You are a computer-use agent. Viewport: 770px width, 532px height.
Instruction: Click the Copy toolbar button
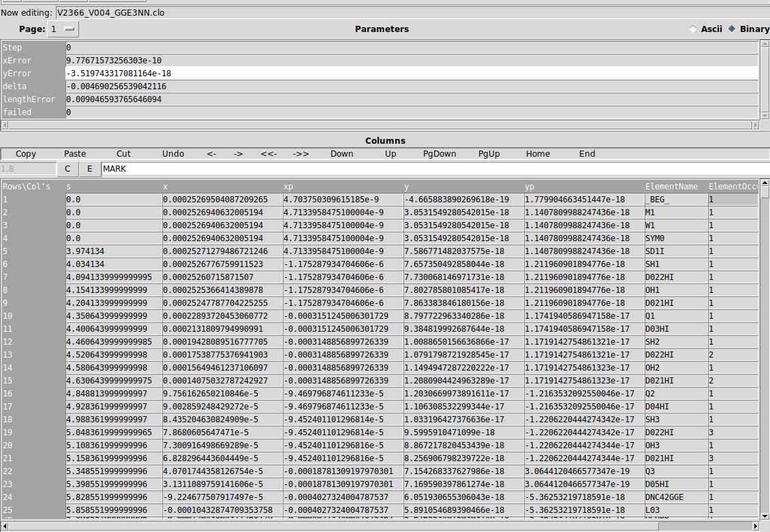(x=26, y=154)
